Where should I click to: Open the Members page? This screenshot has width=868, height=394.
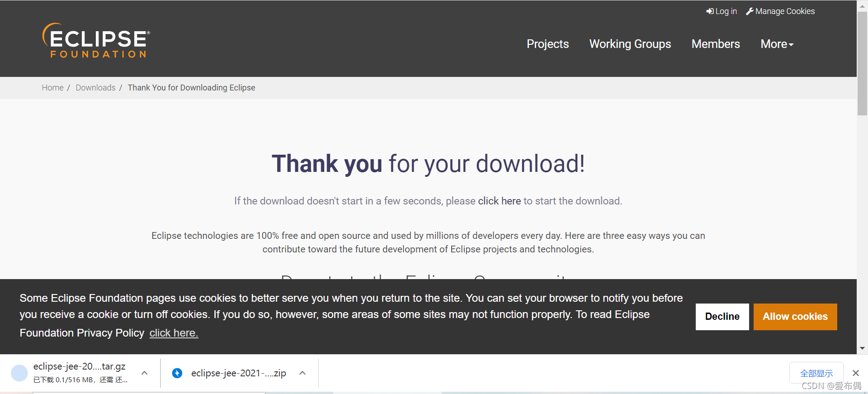[716, 44]
